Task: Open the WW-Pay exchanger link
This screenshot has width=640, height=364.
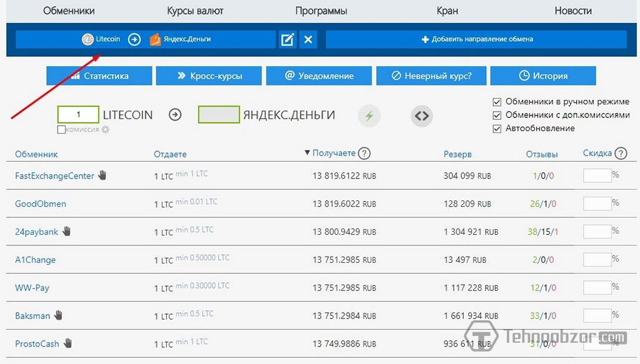Action: pos(32,288)
